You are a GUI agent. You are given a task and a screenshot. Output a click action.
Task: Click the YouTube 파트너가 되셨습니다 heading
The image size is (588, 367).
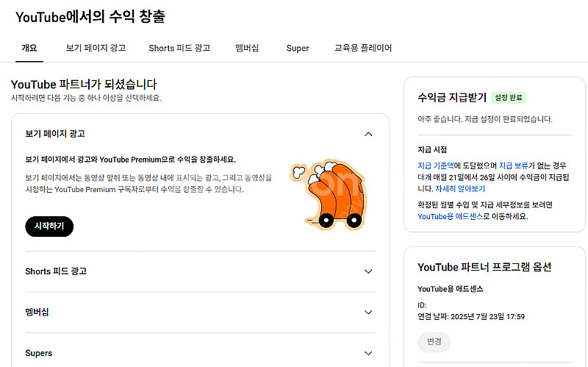coord(84,84)
